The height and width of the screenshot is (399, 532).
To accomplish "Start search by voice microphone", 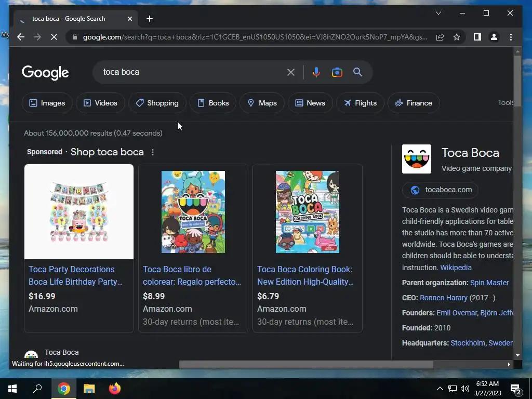I will pos(316,72).
